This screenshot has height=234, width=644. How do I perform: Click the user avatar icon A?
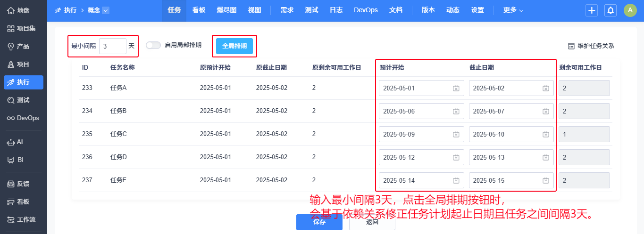click(630, 10)
